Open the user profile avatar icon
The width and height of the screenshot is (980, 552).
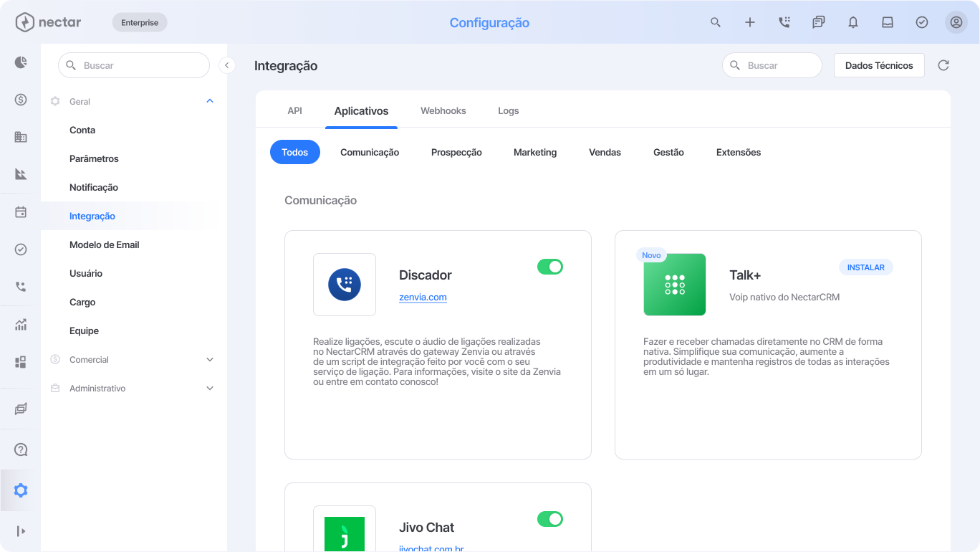click(956, 22)
